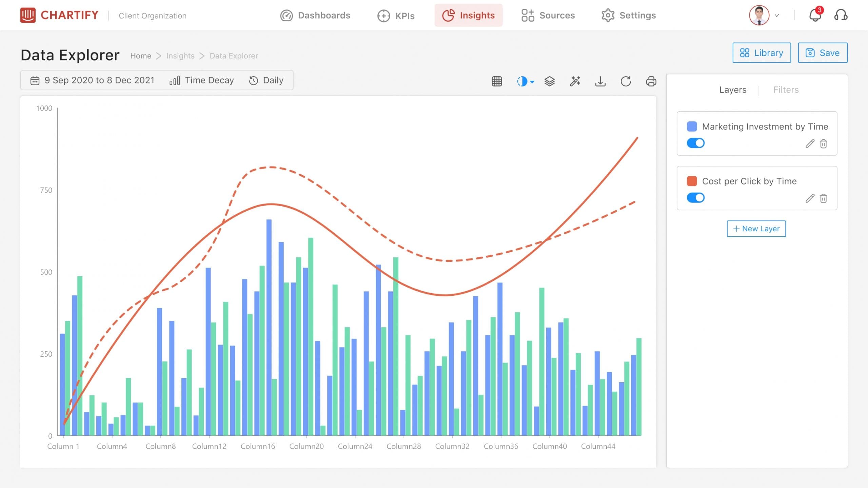Screen dimensions: 868x488
Task: Click the layers stack icon in toolbar
Action: point(549,81)
